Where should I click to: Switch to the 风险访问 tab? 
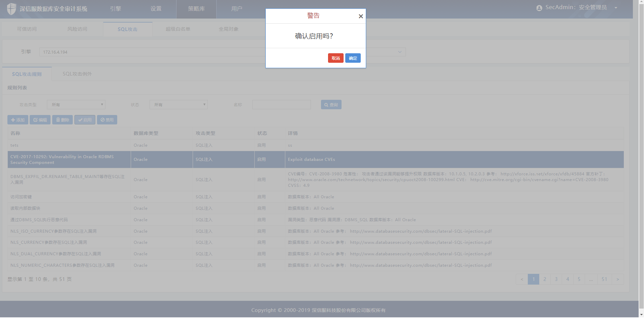77,29
